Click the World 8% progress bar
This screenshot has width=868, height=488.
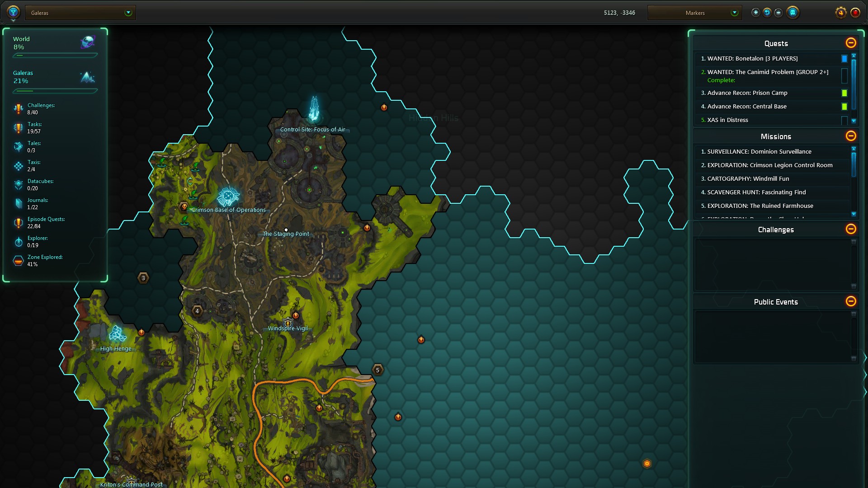pos(55,56)
